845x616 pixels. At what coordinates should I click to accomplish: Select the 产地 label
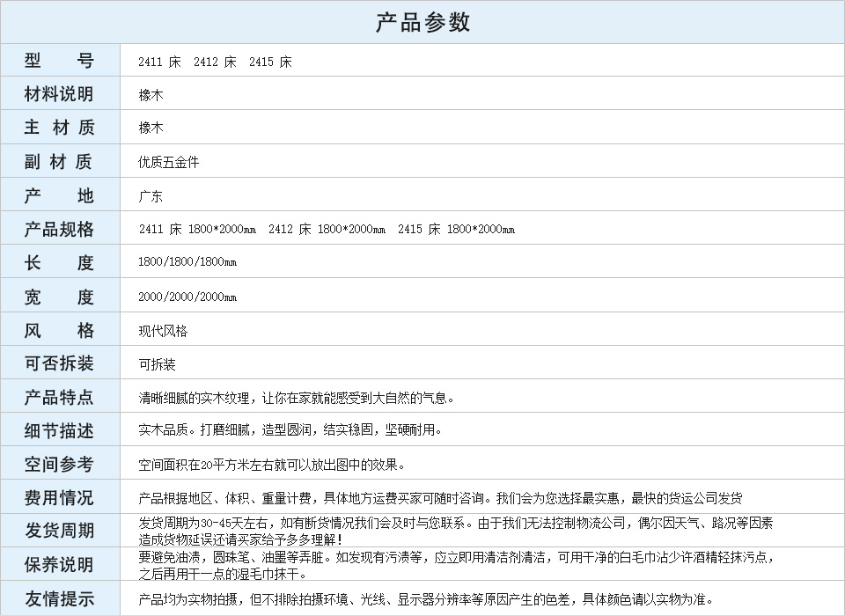(x=59, y=195)
